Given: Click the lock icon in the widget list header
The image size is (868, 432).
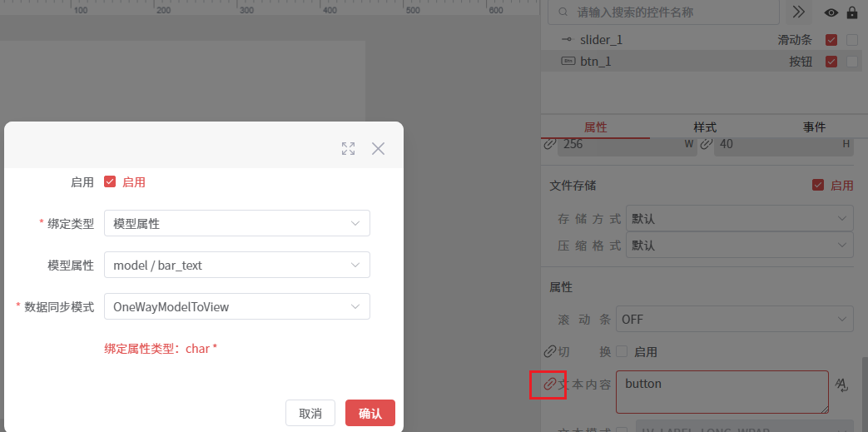Looking at the screenshot, I should pos(852,12).
